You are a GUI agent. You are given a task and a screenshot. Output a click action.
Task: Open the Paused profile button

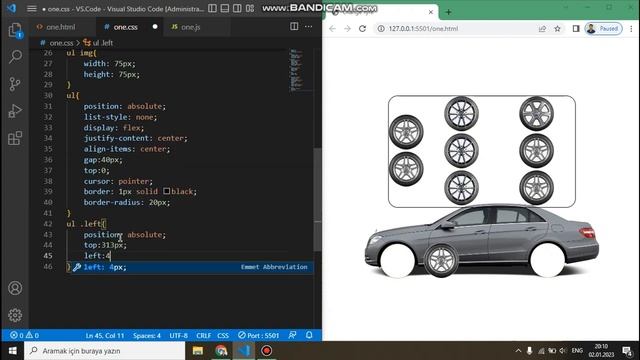coord(603,29)
